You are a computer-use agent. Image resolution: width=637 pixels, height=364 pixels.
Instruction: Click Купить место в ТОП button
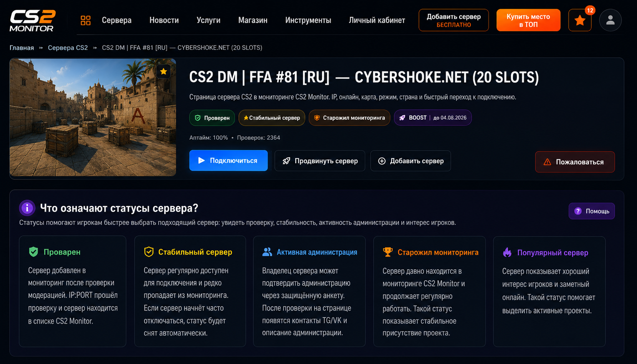point(528,20)
